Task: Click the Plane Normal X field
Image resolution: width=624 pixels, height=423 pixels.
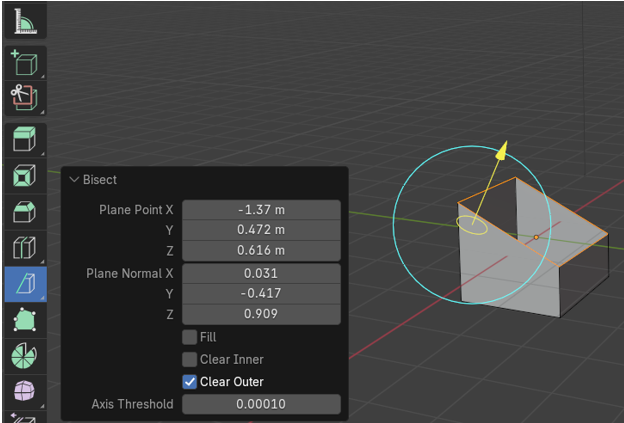Action: coord(261,273)
